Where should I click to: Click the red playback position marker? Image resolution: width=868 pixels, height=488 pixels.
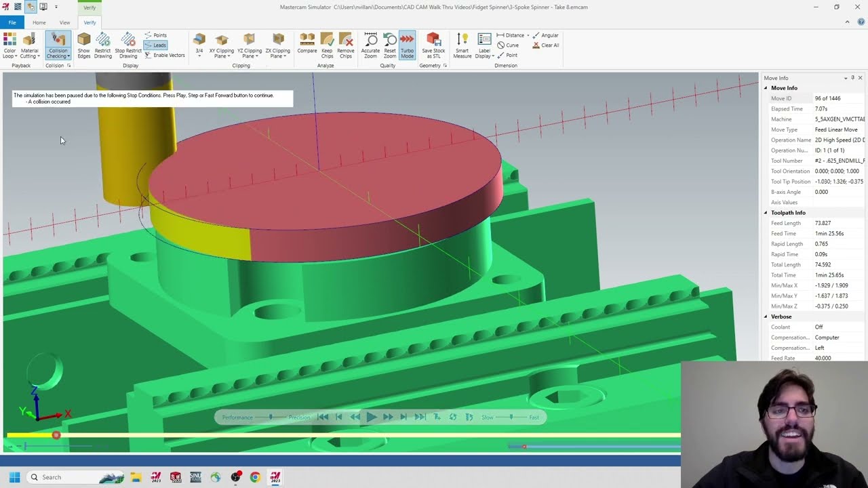click(x=56, y=435)
